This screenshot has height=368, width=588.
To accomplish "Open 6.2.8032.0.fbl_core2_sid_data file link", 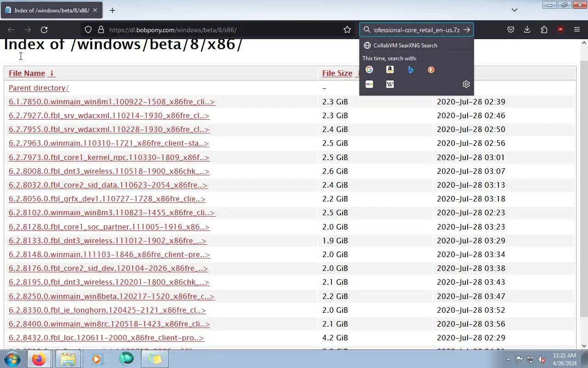I will pyautogui.click(x=108, y=185).
